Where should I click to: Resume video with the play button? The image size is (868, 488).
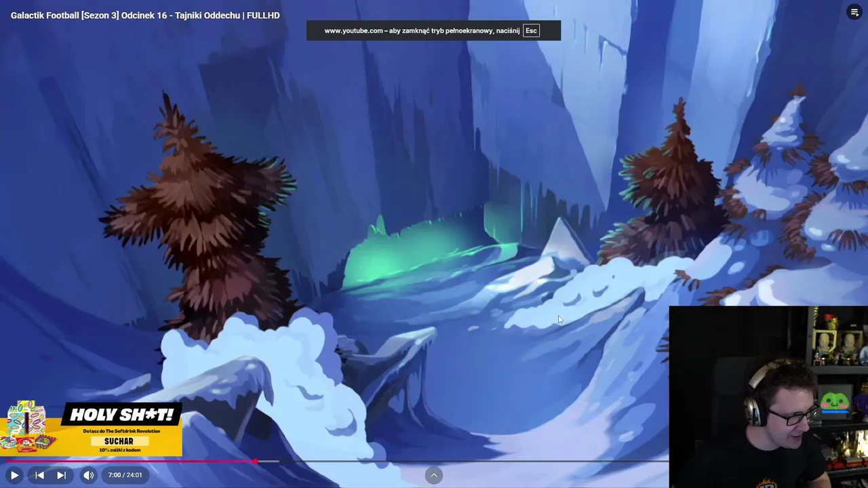[x=14, y=475]
